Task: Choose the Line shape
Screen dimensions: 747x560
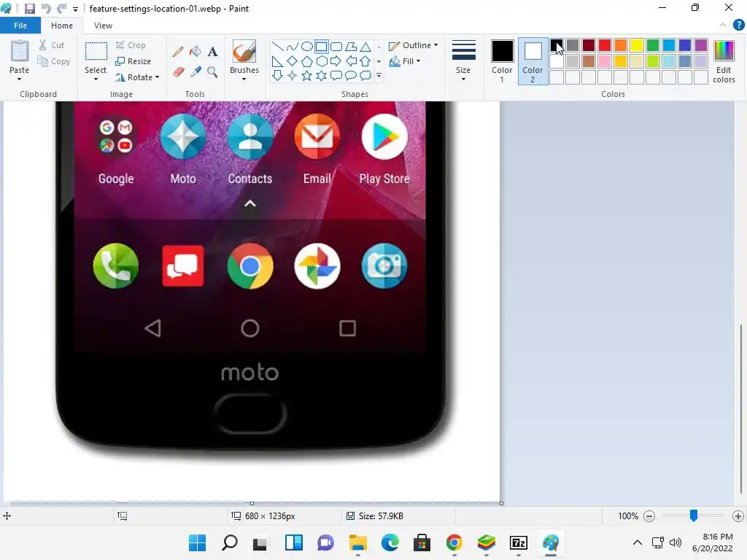Action: pos(277,47)
